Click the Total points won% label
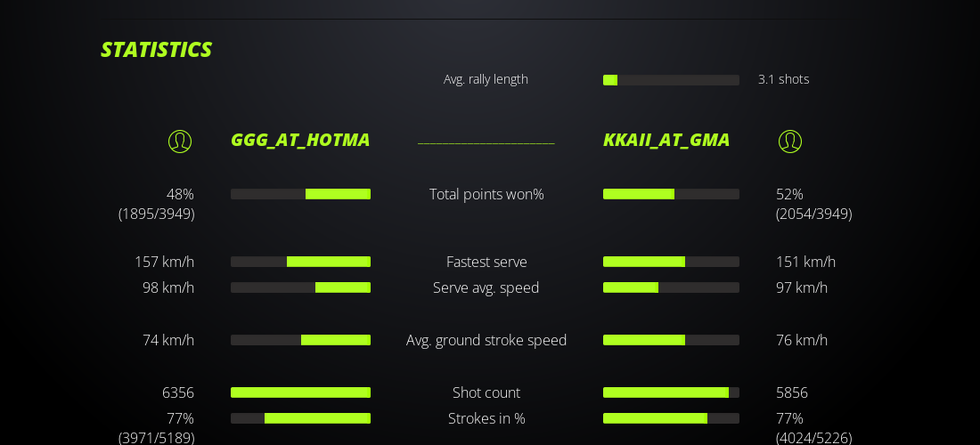Screen dimensions: 980x445 (x=486, y=194)
